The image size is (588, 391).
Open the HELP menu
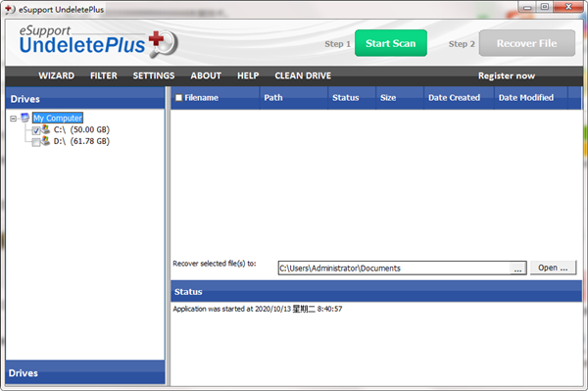pos(248,75)
